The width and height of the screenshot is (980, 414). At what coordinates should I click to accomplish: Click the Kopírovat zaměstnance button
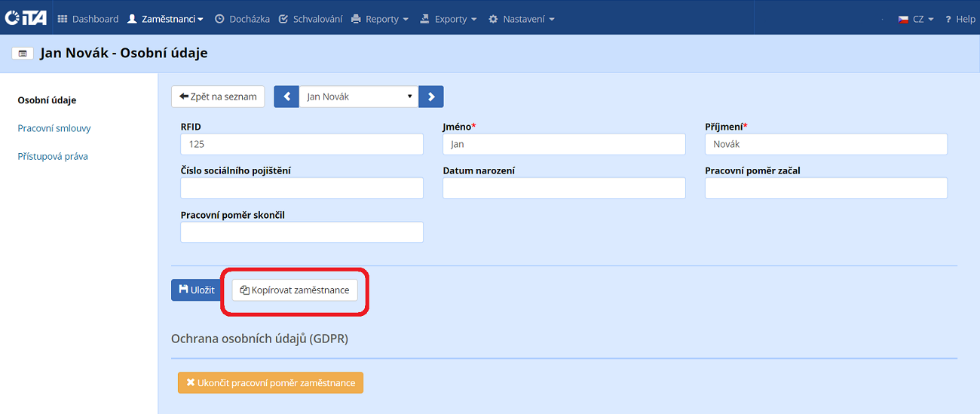pos(295,290)
